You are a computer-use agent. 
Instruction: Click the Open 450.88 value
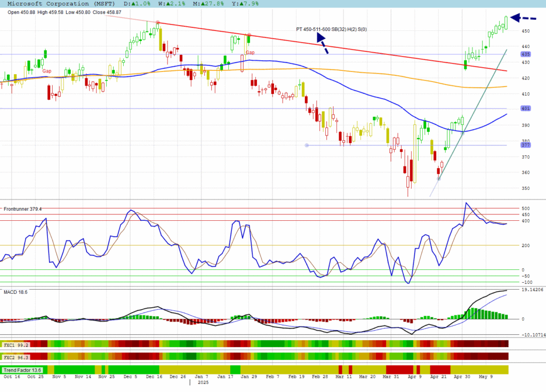point(21,12)
